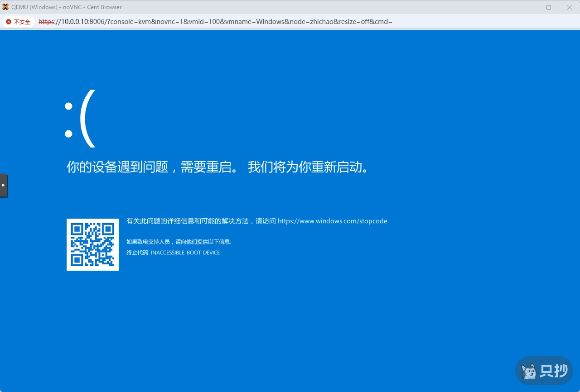The width and height of the screenshot is (580, 392).
Task: Click the INACCESSIBLE BOOT DEVICE stop code
Action: pos(185,253)
